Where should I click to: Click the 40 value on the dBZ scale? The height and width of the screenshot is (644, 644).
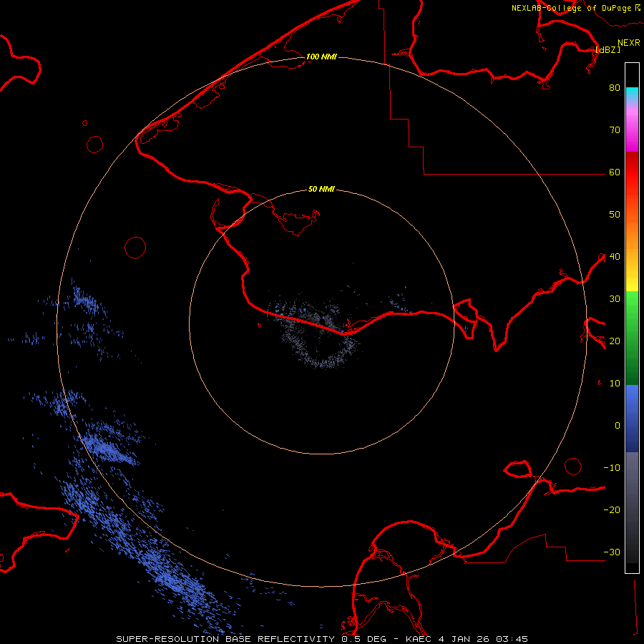pos(615,257)
